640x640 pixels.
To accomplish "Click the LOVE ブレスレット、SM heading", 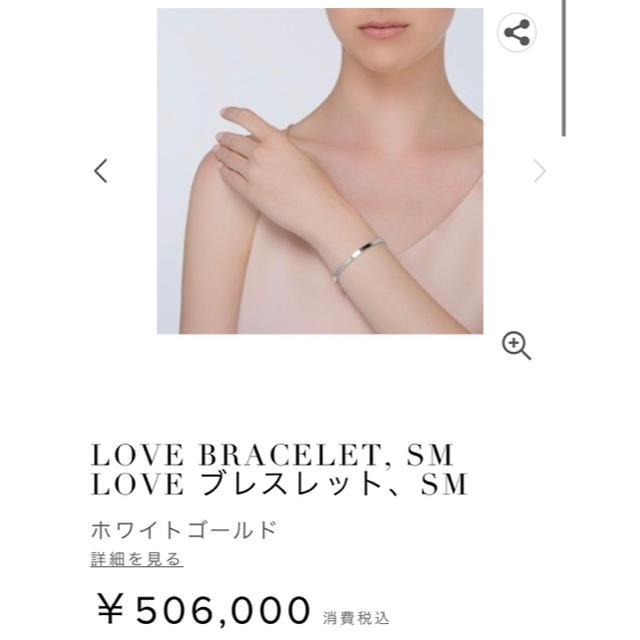I will 279,484.
